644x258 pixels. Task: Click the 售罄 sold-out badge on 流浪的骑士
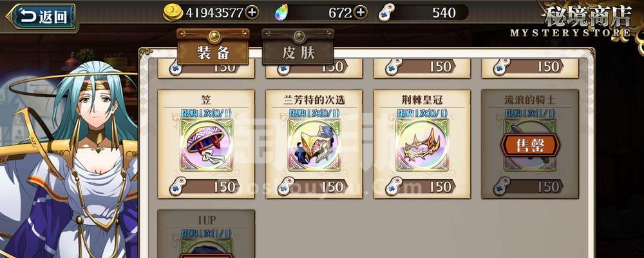tap(530, 145)
